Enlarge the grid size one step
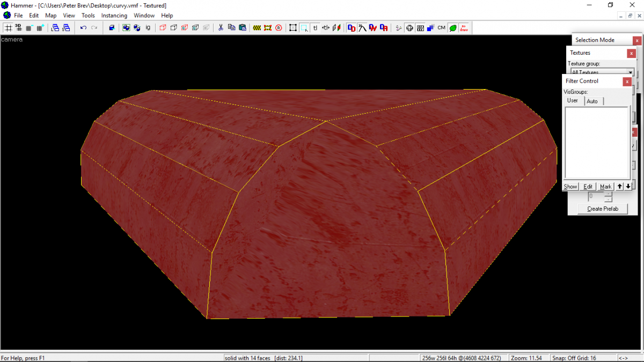Screen dimensions: 644x362 pyautogui.click(x=40, y=27)
